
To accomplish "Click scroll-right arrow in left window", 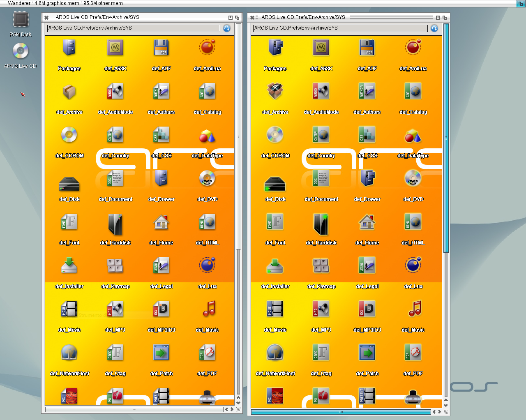I will 232,409.
